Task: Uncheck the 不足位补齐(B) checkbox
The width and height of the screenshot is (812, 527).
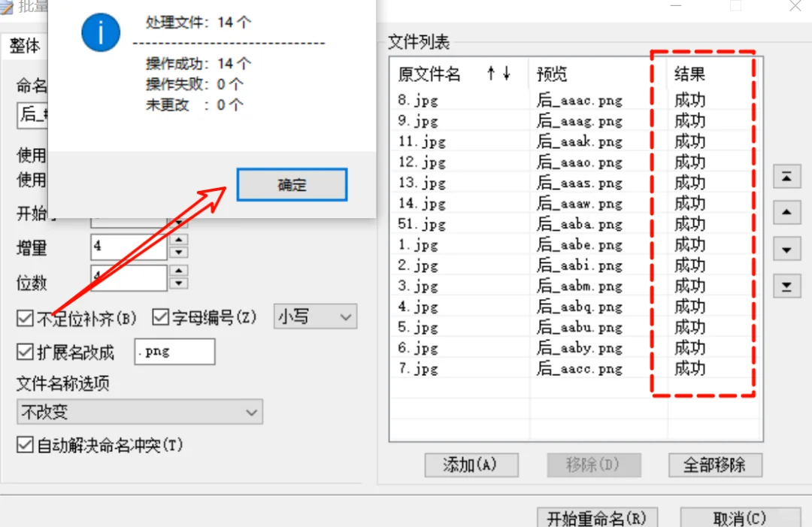Action: pos(24,317)
